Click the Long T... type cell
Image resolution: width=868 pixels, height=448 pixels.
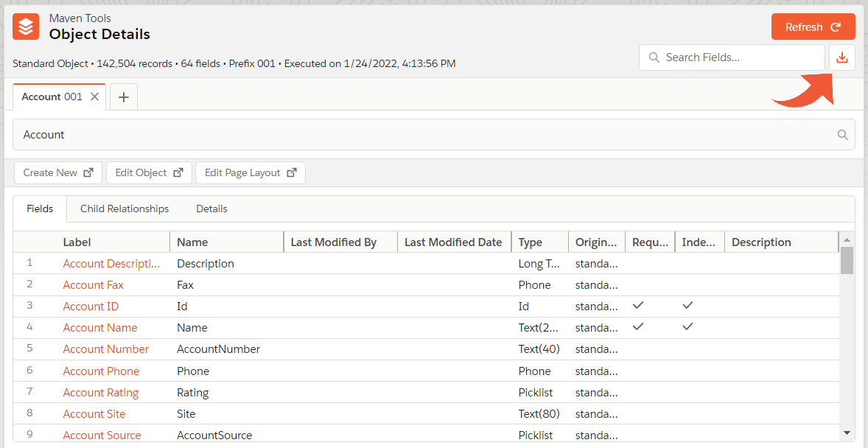[x=539, y=264]
